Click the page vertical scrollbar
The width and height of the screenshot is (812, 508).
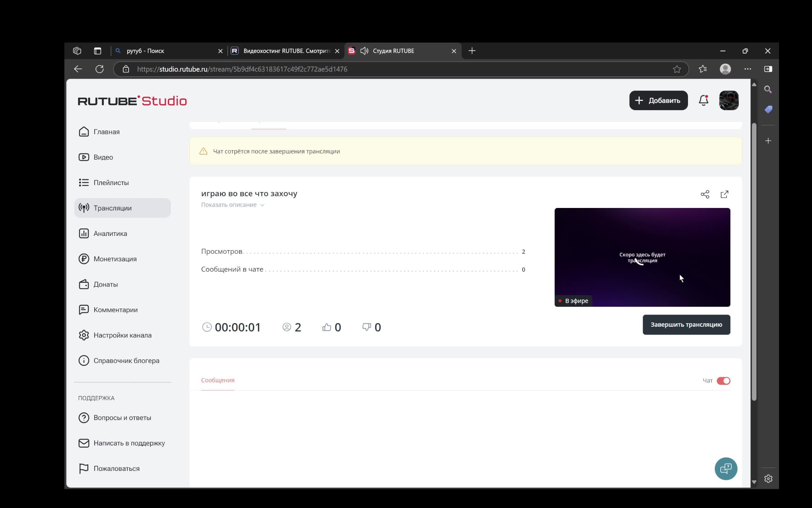click(754, 262)
